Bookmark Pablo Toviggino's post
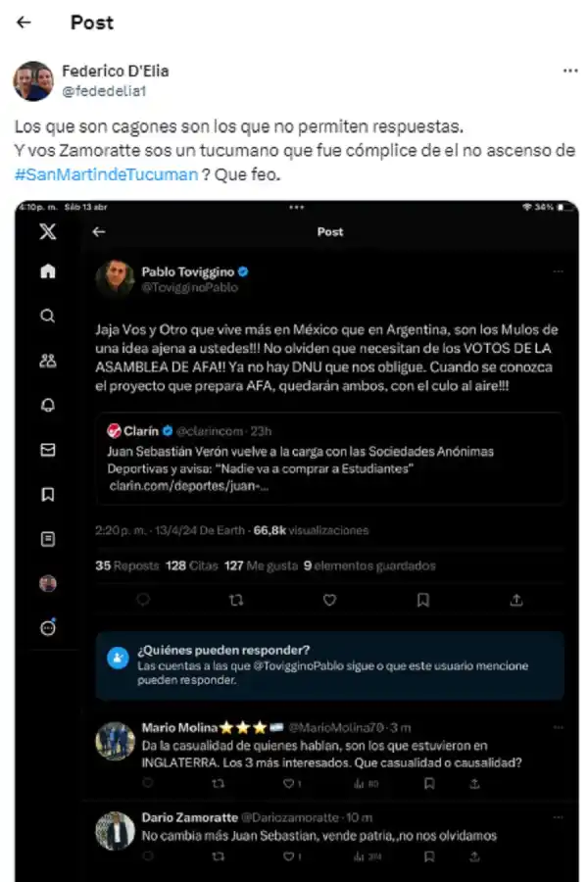The width and height of the screenshot is (588, 882). (422, 600)
